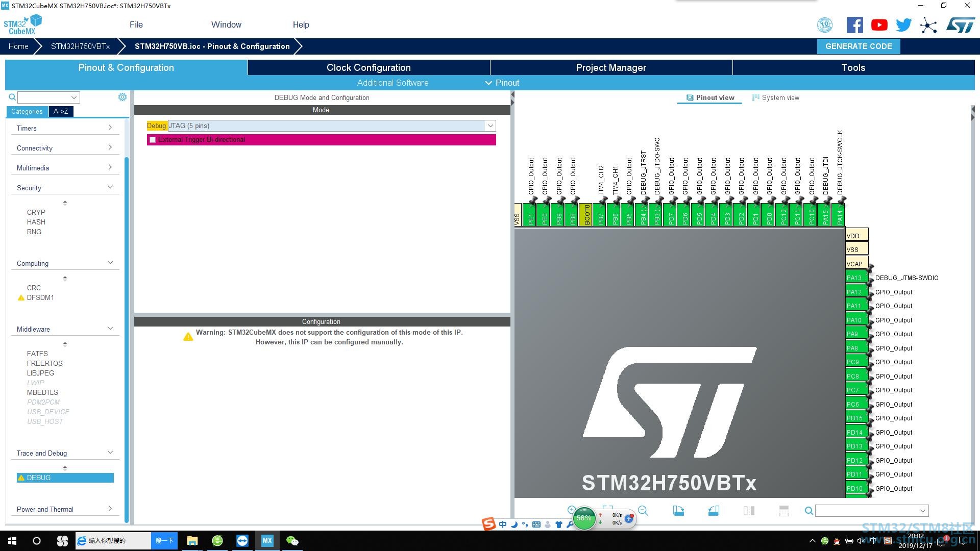Click the Sogou input method S icon
The image size is (980, 551).
pos(488,524)
